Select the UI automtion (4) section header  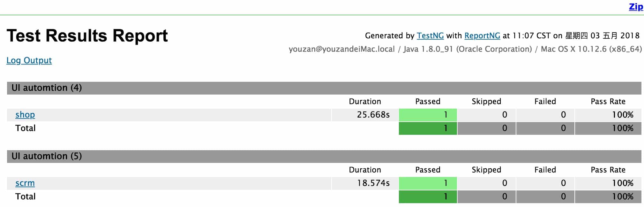click(x=47, y=88)
